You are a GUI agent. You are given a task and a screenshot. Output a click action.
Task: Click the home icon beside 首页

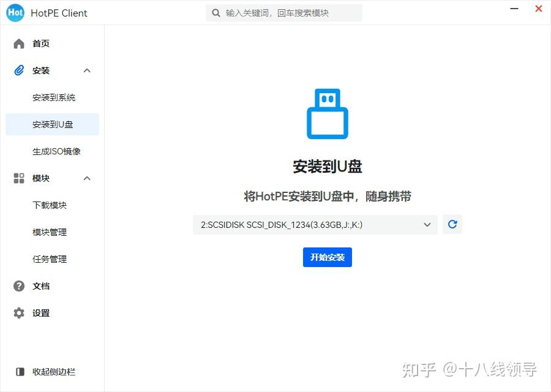19,43
